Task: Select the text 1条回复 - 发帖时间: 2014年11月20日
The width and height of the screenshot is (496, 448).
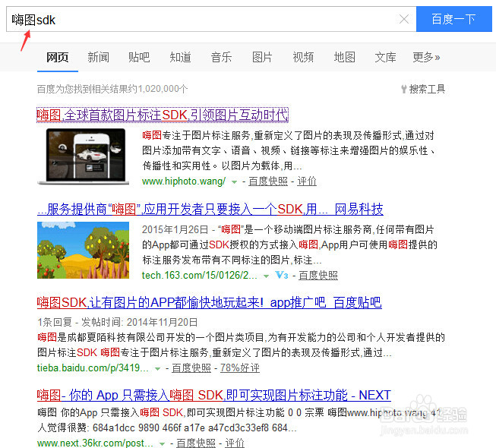Action: 118,322
